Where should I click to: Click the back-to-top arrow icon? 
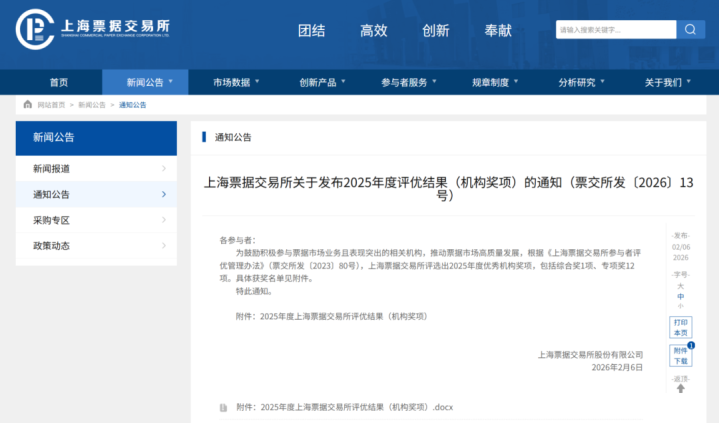pos(680,389)
